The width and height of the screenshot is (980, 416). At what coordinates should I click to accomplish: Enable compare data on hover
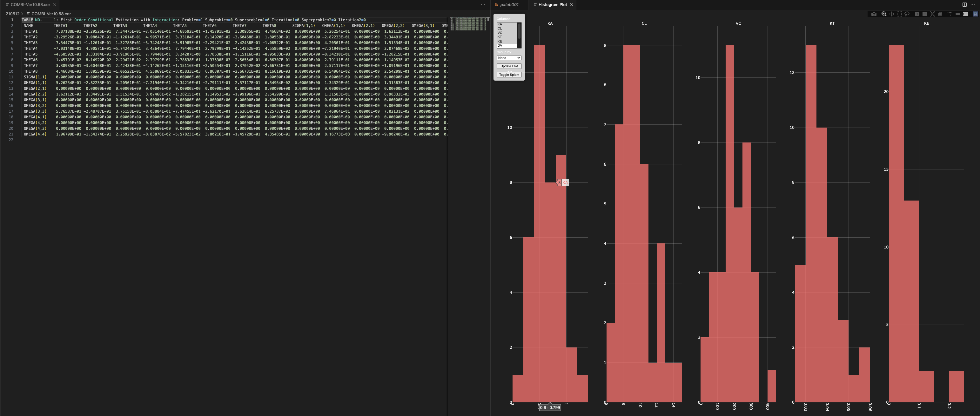[x=965, y=14]
